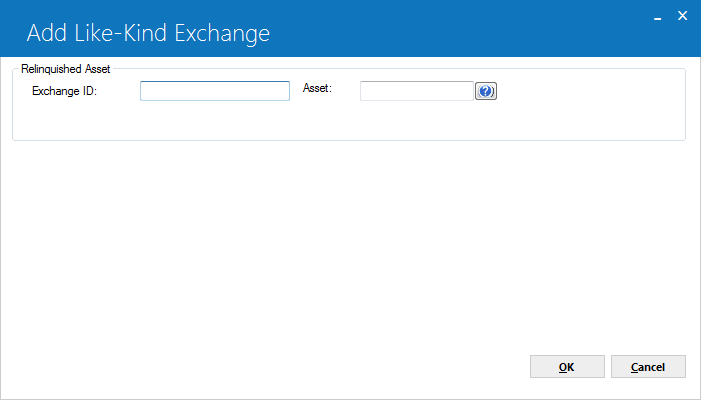Close the Add Like-Kind Exchange dialog
The width and height of the screenshot is (701, 400).
pyautogui.click(x=682, y=16)
